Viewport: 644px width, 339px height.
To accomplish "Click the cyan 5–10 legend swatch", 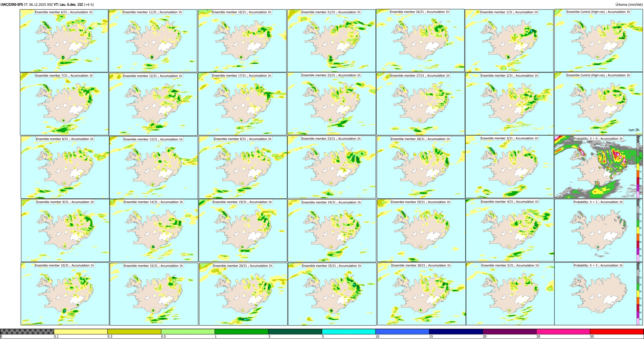I will pos(349,332).
